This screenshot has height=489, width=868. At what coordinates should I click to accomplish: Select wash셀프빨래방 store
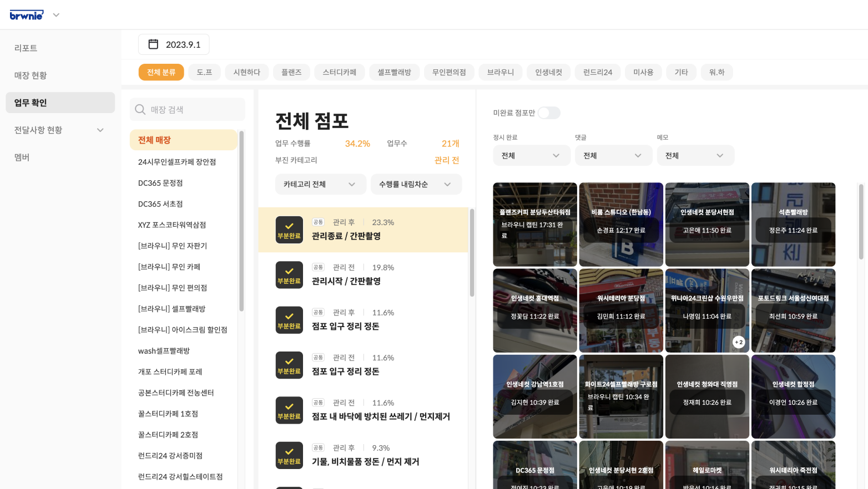click(164, 351)
